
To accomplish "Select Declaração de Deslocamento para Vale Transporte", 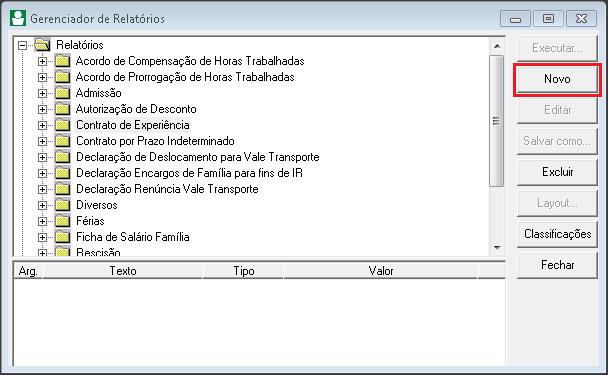I will pyautogui.click(x=197, y=157).
